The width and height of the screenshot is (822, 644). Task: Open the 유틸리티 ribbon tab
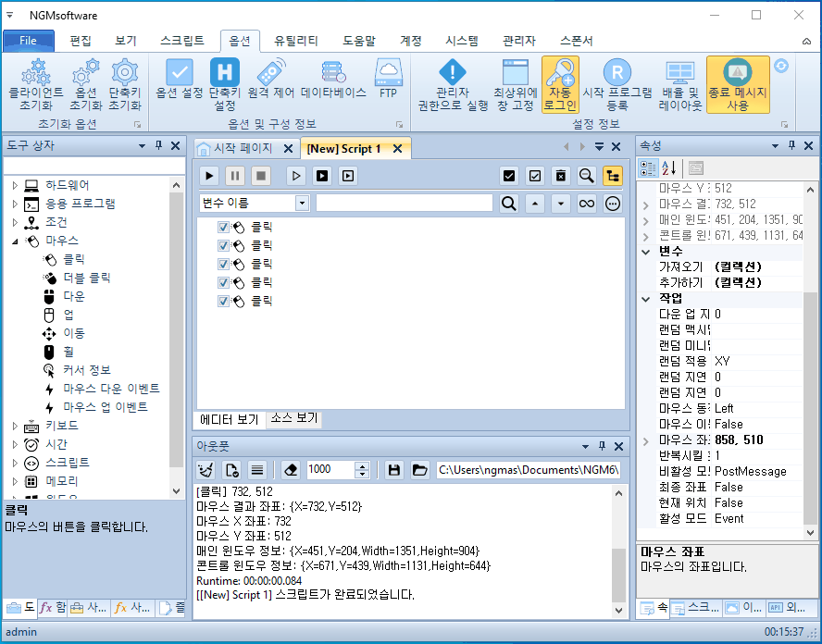coord(296,41)
